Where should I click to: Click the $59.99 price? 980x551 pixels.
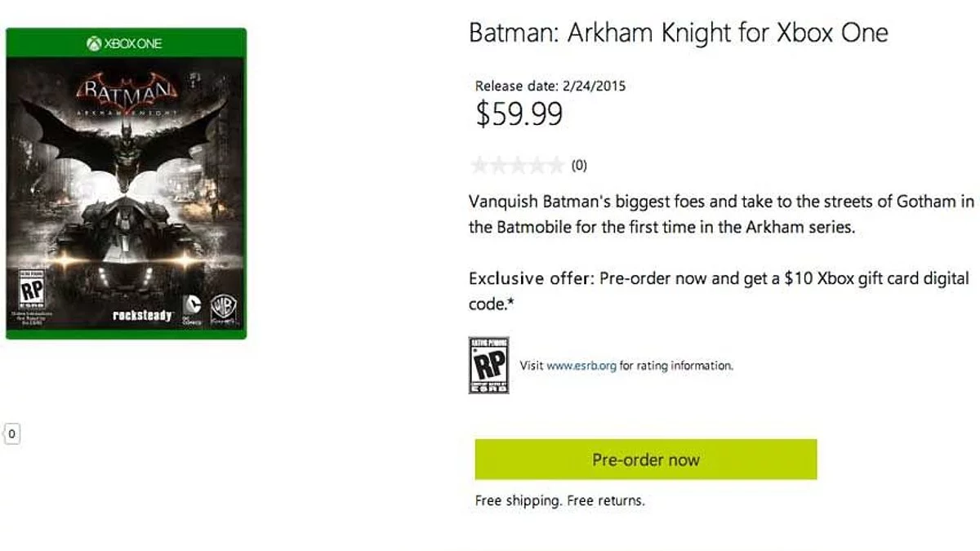pyautogui.click(x=519, y=115)
